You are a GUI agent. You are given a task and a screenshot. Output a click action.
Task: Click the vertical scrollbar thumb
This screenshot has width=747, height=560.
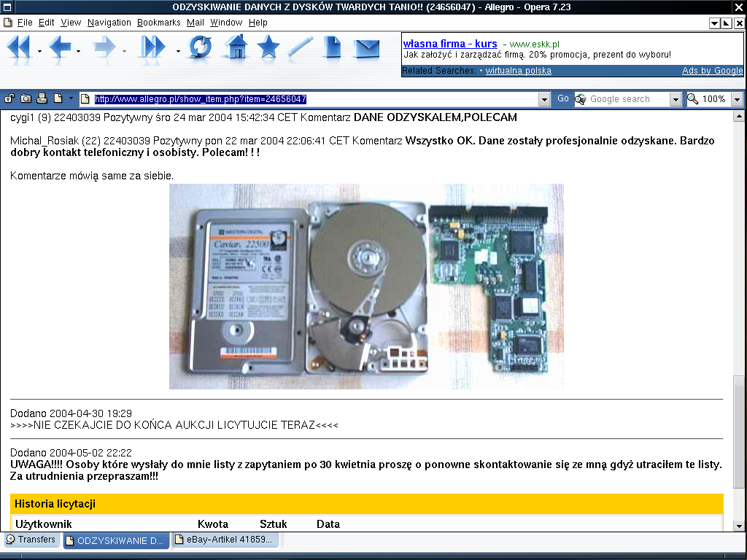click(740, 432)
